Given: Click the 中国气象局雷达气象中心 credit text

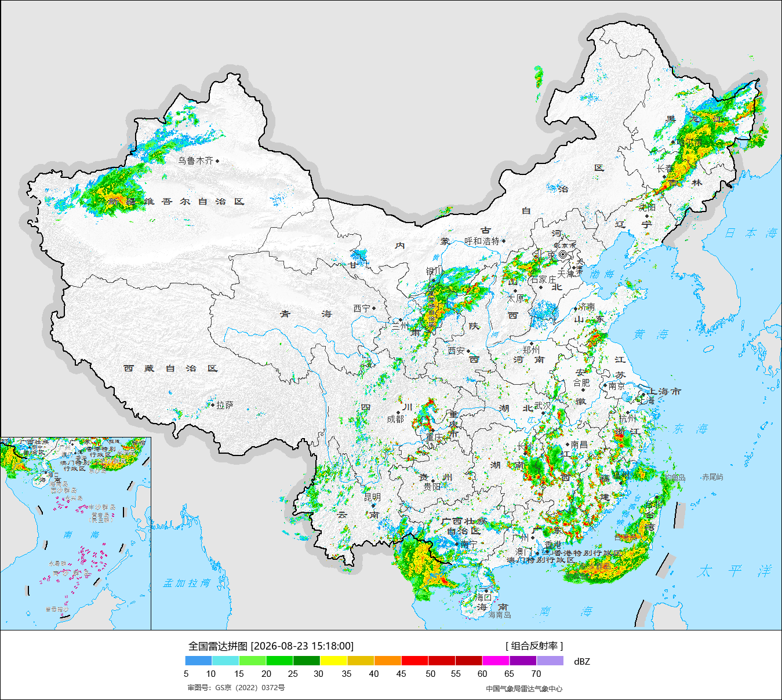Looking at the screenshot, I should point(524,688).
